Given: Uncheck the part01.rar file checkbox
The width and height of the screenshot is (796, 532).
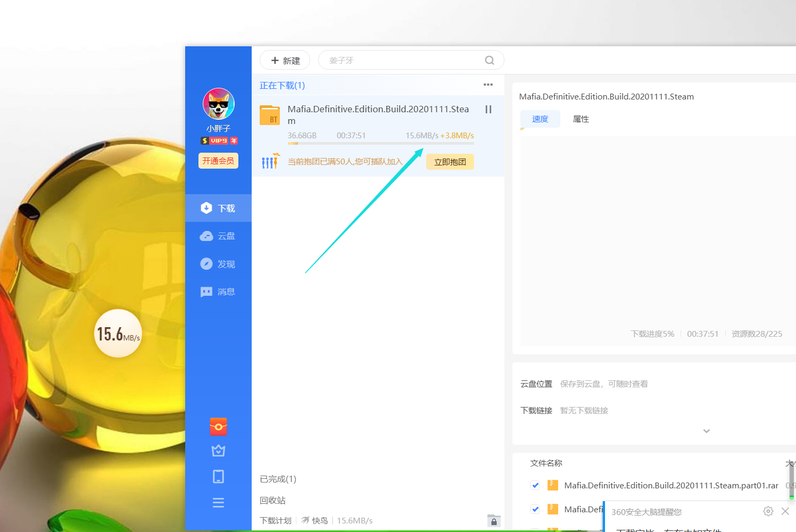Looking at the screenshot, I should tap(535, 485).
